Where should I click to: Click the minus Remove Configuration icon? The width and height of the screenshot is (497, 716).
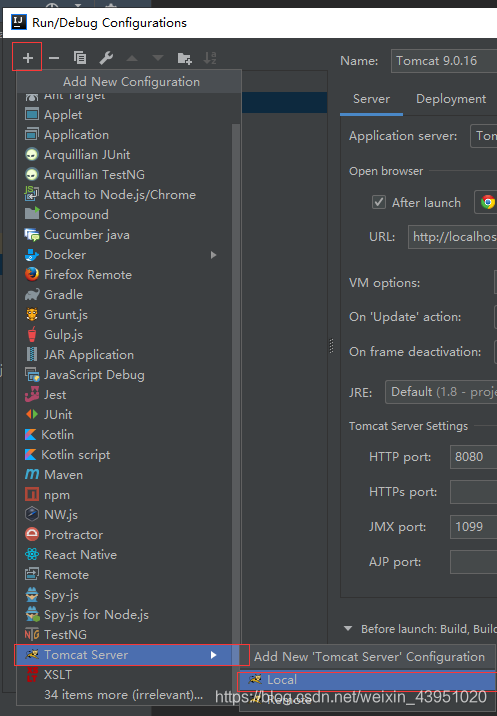click(54, 58)
